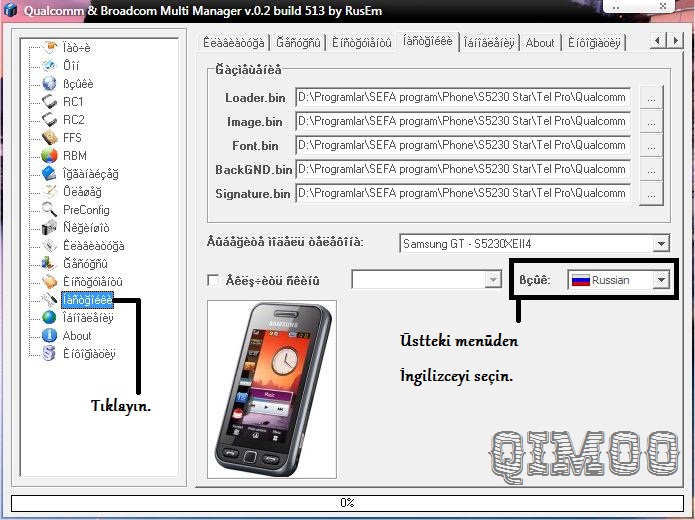Click the first tab in tab strip
This screenshot has width=695, height=520.
coord(234,43)
